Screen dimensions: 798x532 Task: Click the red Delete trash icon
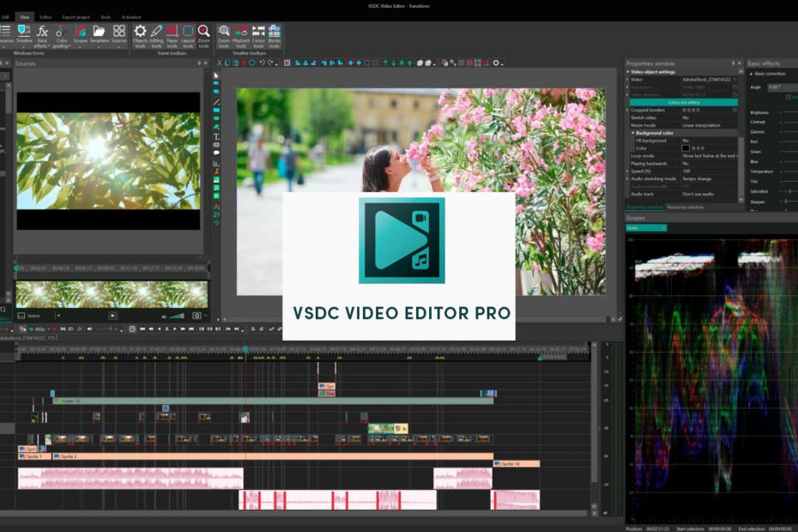click(x=244, y=63)
